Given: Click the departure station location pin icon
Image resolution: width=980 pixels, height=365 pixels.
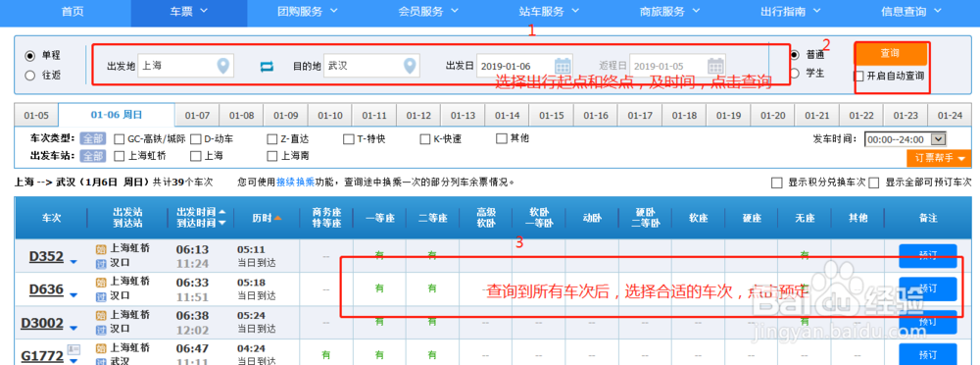Looking at the screenshot, I should point(223,66).
